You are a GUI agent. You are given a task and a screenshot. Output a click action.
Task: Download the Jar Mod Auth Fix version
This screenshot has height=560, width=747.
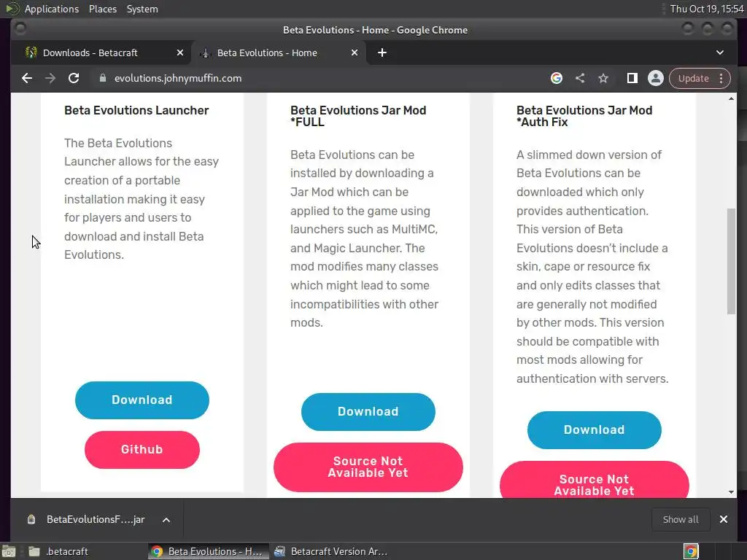coord(594,430)
